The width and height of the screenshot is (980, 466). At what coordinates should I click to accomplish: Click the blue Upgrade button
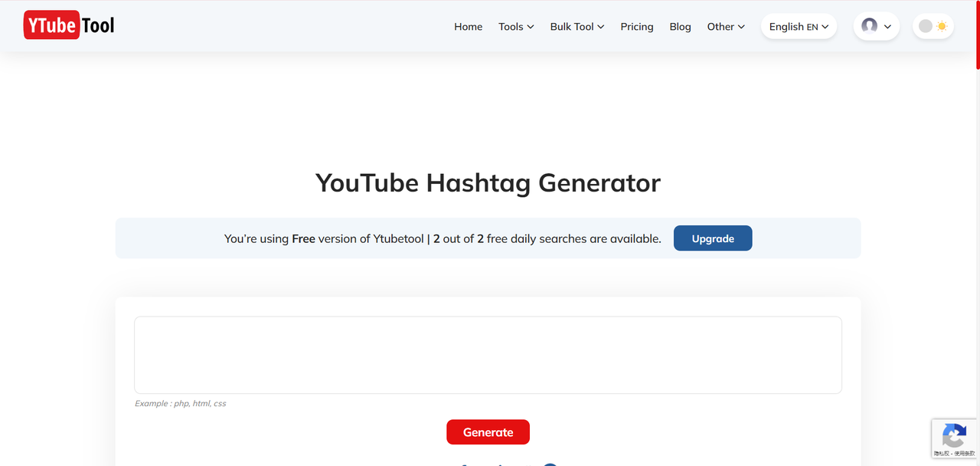click(x=713, y=238)
